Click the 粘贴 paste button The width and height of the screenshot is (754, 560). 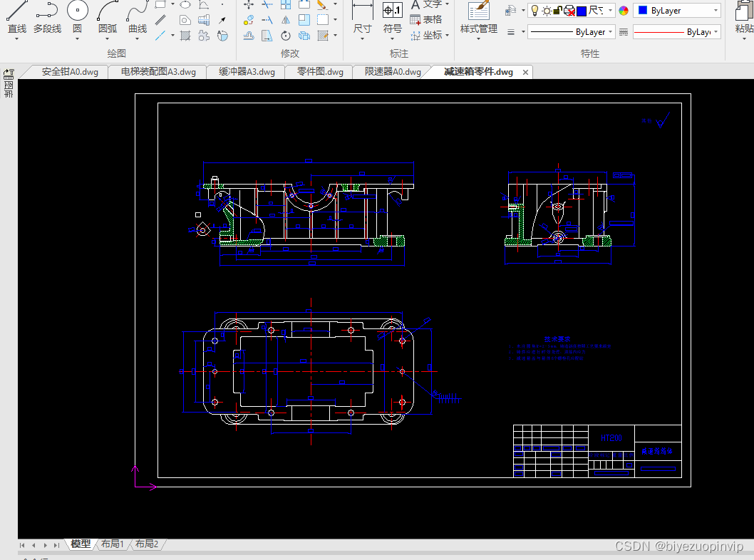pyautogui.click(x=745, y=19)
